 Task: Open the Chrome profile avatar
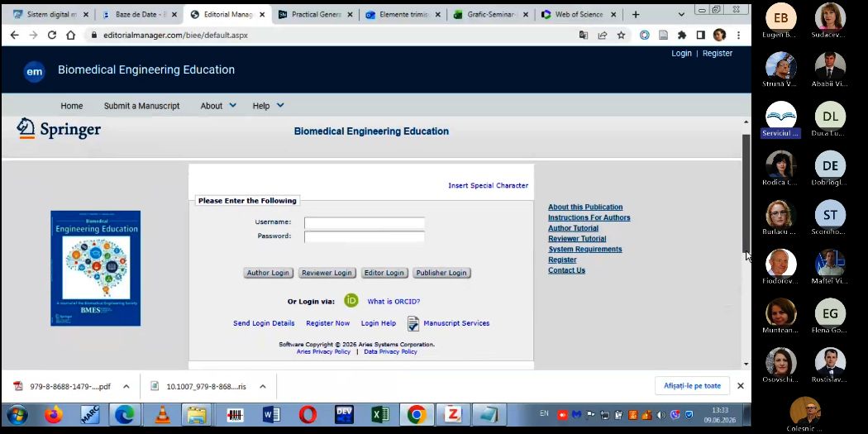pyautogui.click(x=719, y=35)
